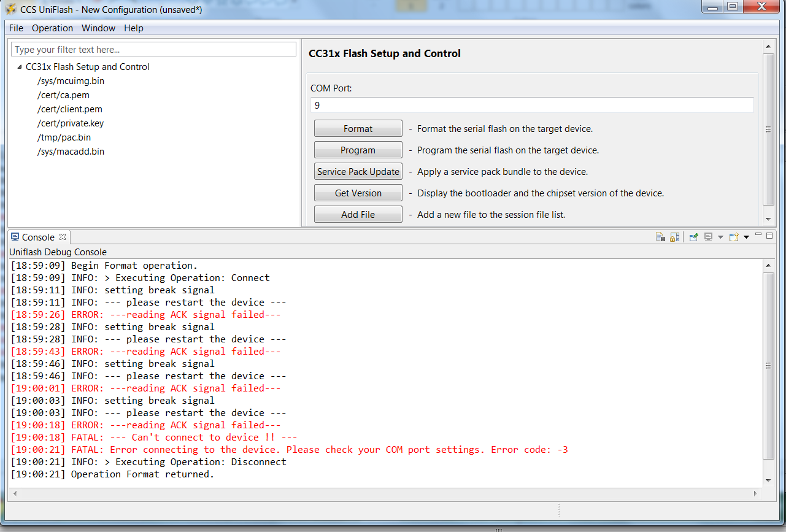The width and height of the screenshot is (786, 532).
Task: Click the setup panel vertical scrollbar thumb
Action: click(768, 129)
